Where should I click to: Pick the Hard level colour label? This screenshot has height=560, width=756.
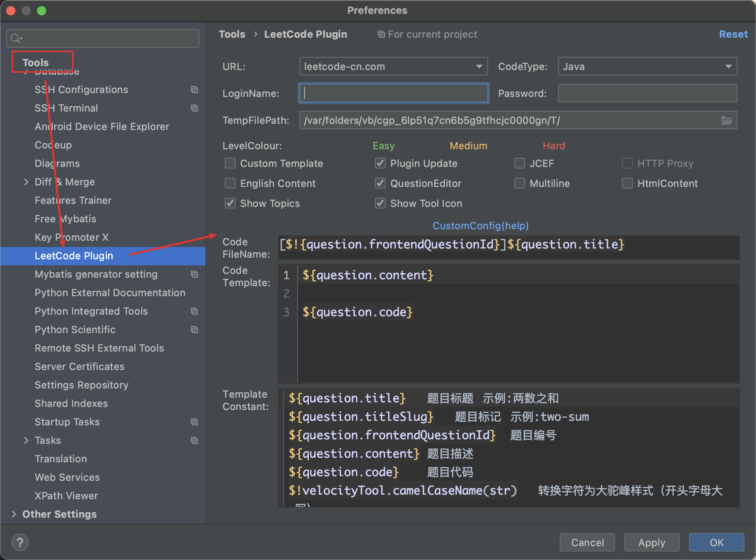554,146
